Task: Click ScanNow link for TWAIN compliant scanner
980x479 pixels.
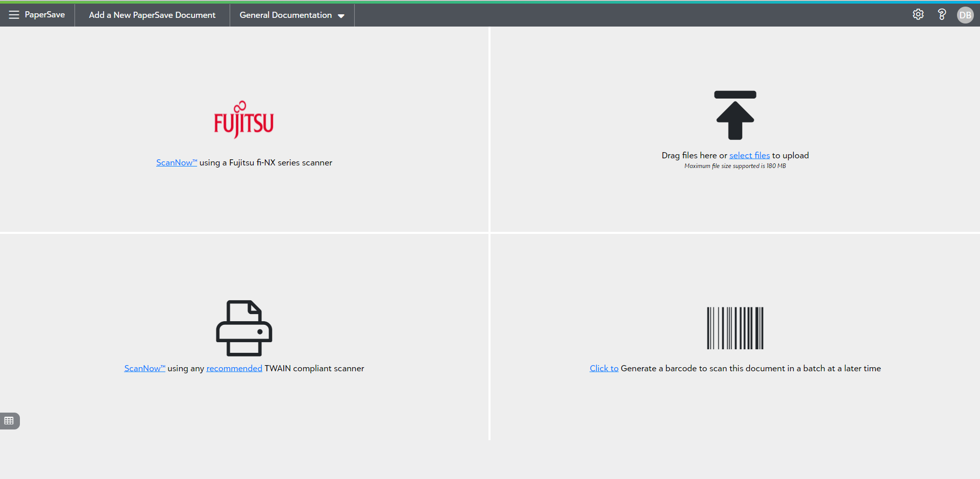Action: tap(144, 368)
